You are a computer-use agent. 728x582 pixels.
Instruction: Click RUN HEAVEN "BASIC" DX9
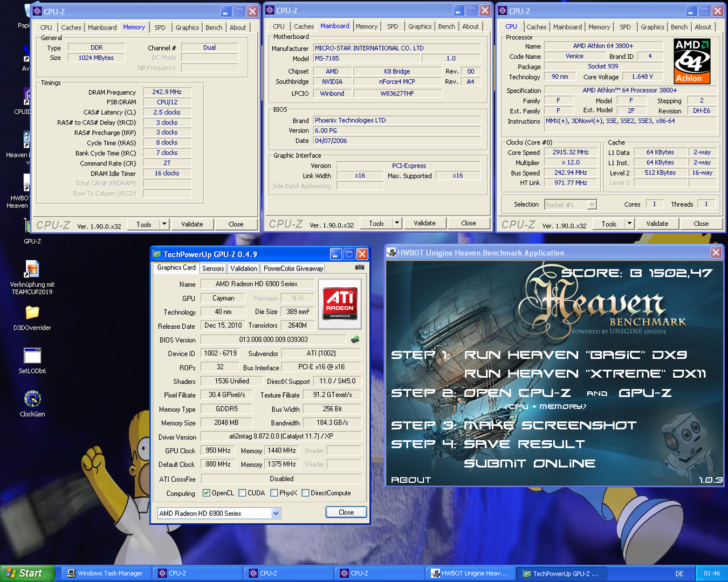[575, 355]
